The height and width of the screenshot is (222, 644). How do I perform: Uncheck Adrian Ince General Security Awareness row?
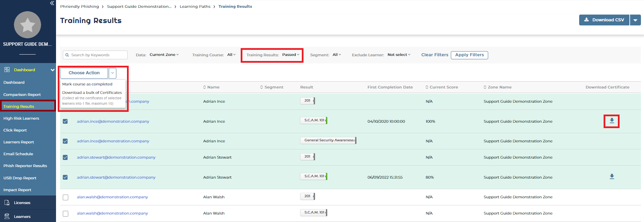pyautogui.click(x=65, y=141)
